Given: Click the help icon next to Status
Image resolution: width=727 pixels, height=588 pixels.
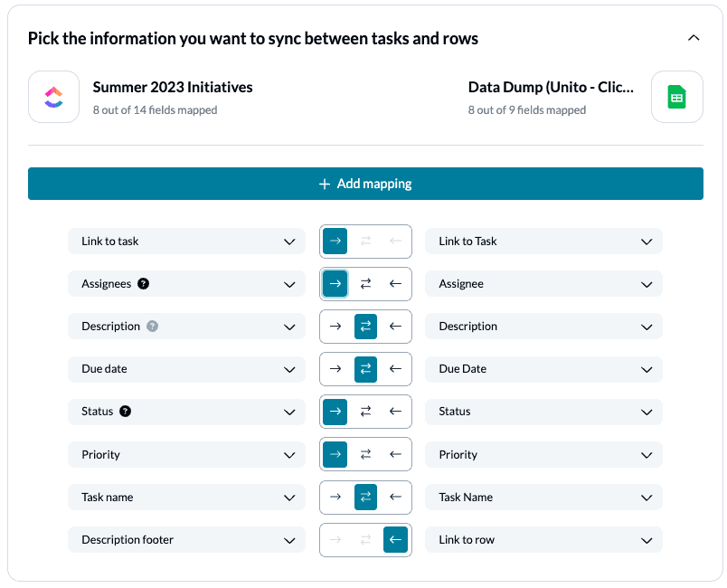Looking at the screenshot, I should 125,412.
